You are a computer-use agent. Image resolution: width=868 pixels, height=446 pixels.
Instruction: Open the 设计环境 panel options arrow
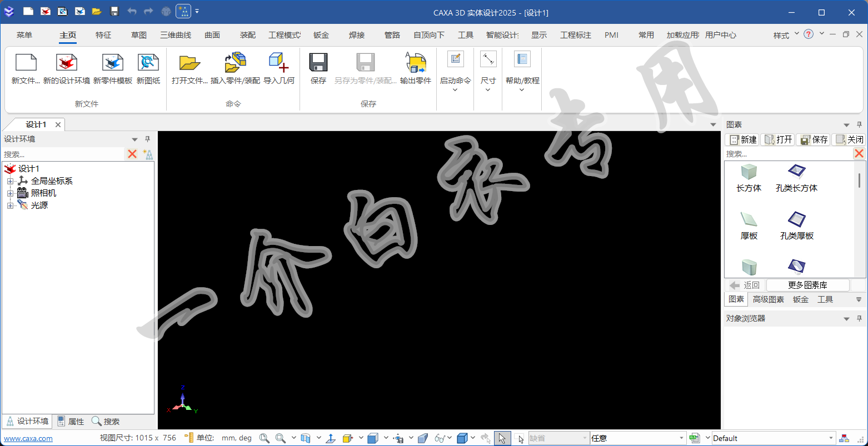tap(134, 139)
